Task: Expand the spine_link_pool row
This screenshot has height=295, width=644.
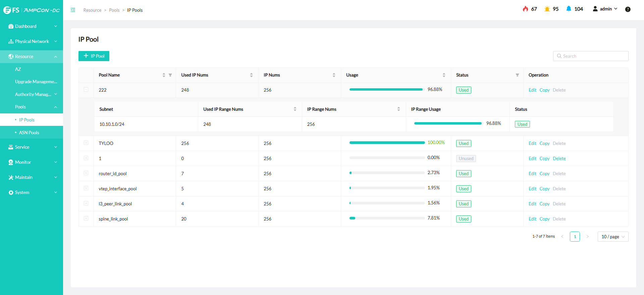Action: [x=86, y=218]
